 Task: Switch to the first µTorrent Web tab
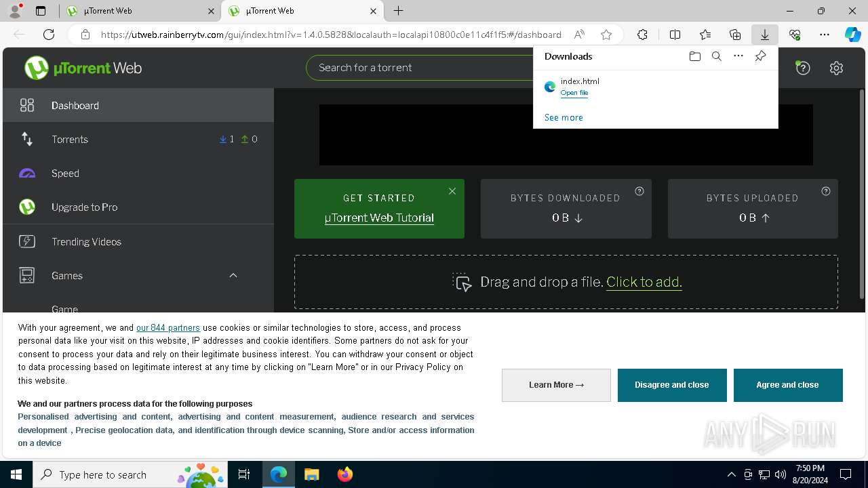[139, 11]
